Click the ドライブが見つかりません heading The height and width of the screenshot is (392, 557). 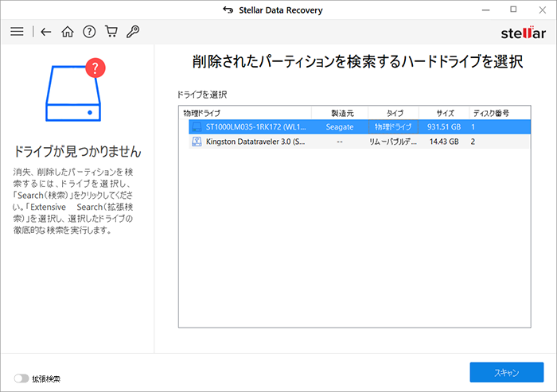[x=77, y=152]
